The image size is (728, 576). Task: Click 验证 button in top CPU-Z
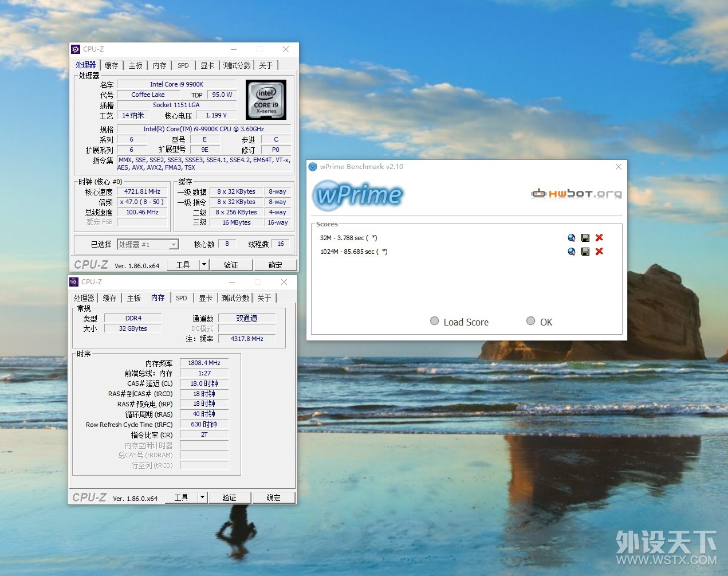coord(231,265)
